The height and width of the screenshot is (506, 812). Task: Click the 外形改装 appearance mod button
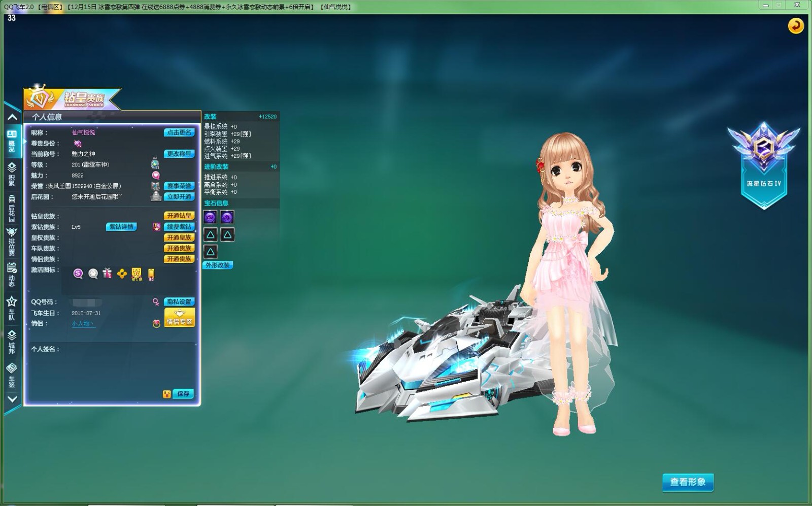coord(218,265)
